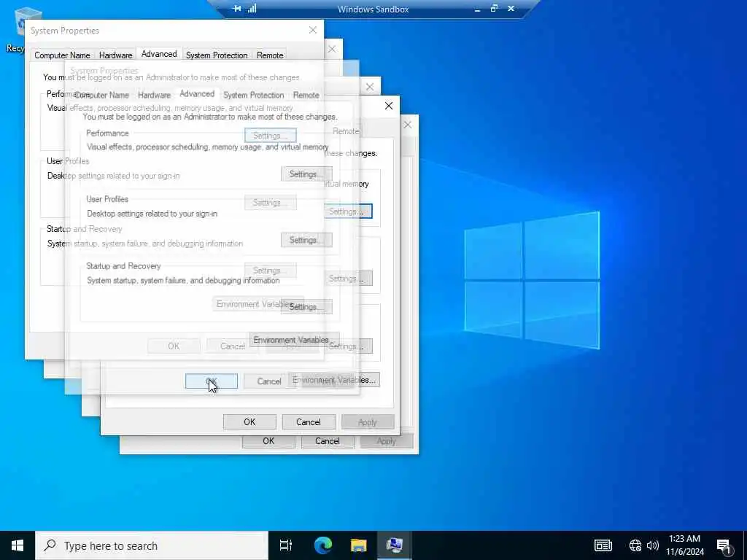This screenshot has width=747, height=560.
Task: Switch to System Protection tab in upper-left window
Action: pyautogui.click(x=217, y=55)
